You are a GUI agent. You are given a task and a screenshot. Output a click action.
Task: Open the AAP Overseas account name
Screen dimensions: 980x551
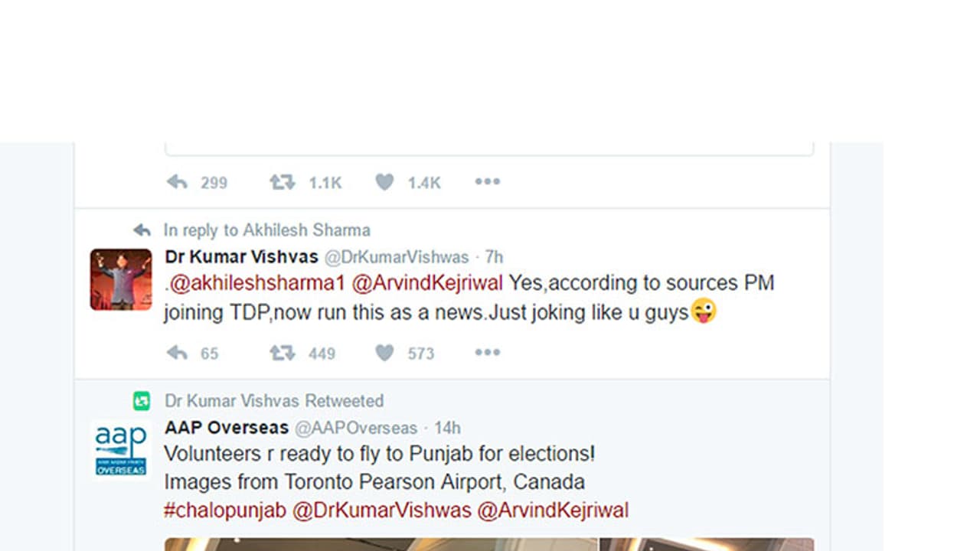coord(227,428)
